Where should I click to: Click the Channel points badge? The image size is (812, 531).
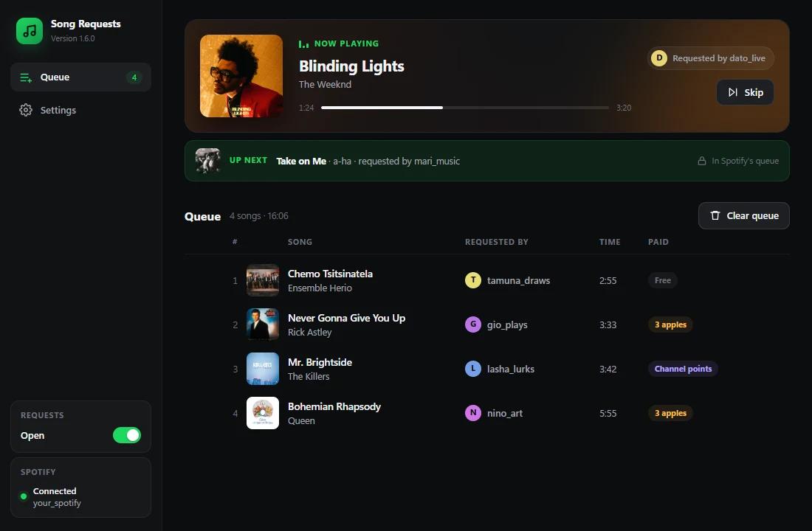(x=683, y=369)
